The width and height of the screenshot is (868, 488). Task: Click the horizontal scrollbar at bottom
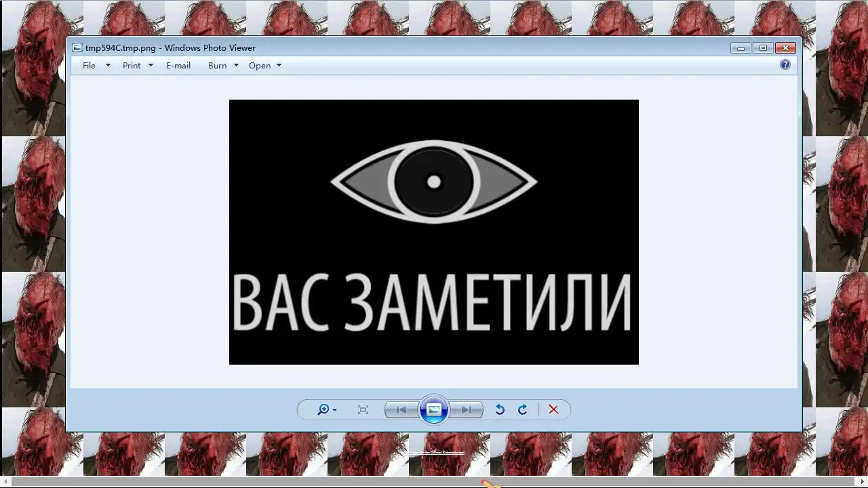[434, 482]
